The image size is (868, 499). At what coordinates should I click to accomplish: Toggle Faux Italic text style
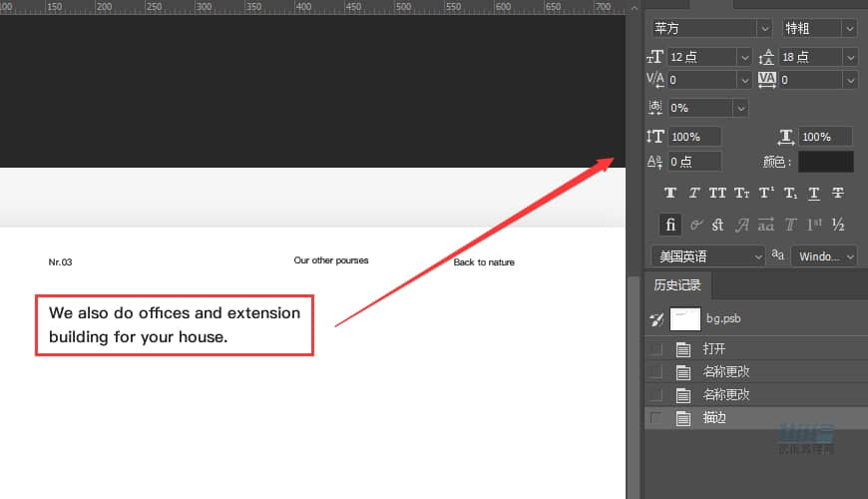(694, 193)
